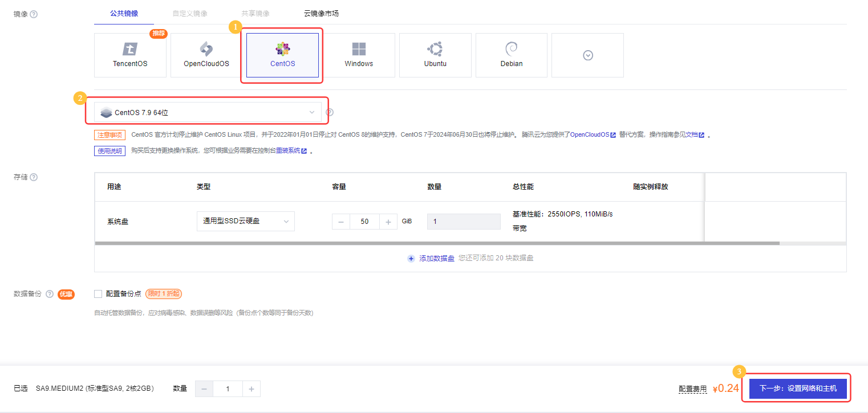Pick the Ubuntu image card
Image resolution: width=868 pixels, height=413 pixels.
point(435,55)
